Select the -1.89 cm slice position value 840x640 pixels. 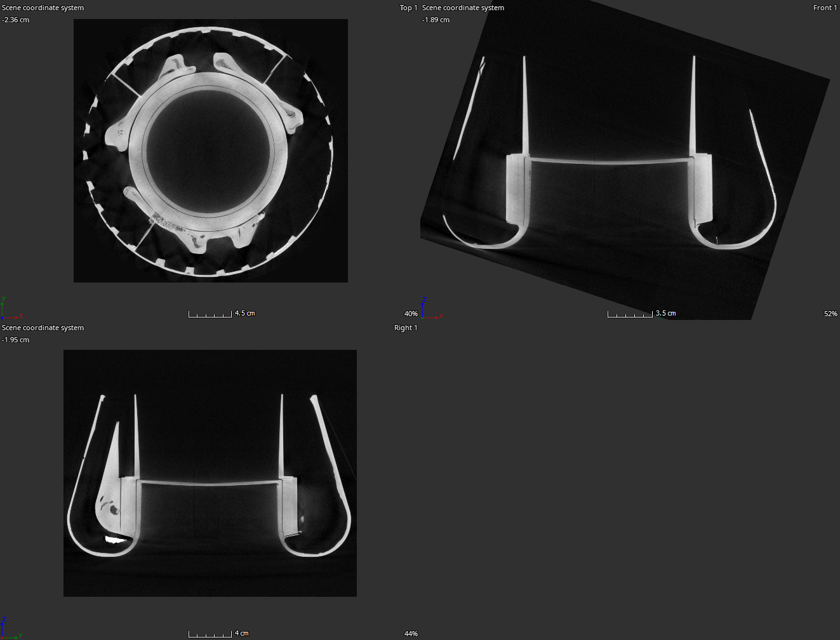coord(436,20)
